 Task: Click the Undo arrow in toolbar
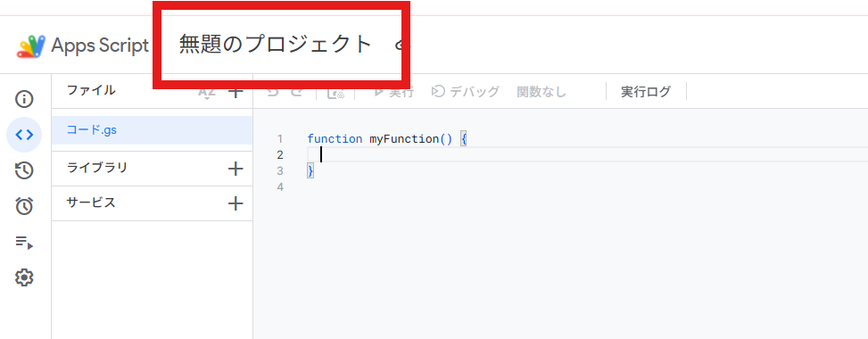pos(273,93)
